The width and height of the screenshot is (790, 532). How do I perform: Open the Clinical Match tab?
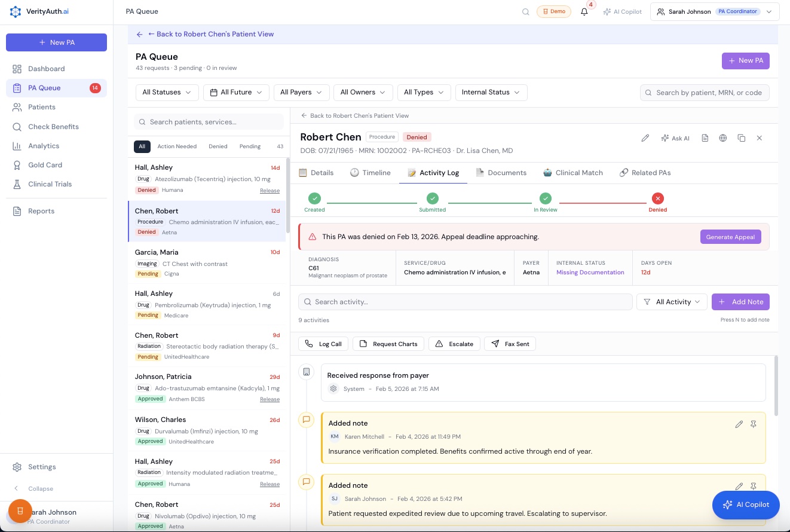click(573, 173)
